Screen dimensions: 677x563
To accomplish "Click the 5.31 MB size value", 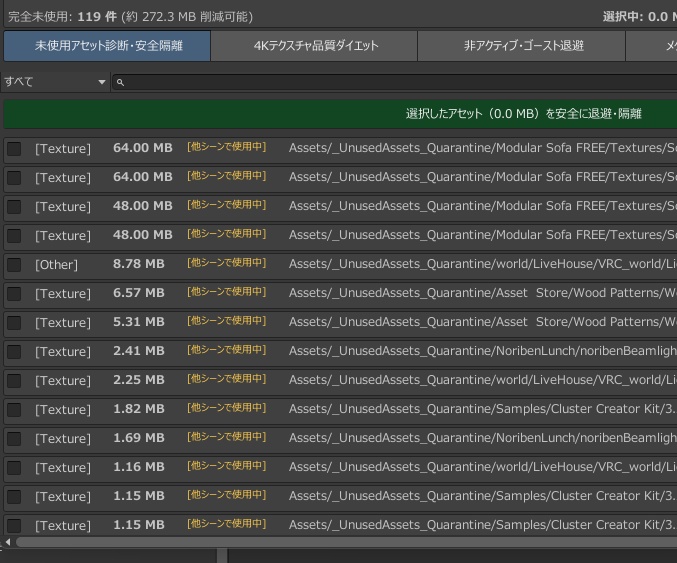I will [x=139, y=322].
